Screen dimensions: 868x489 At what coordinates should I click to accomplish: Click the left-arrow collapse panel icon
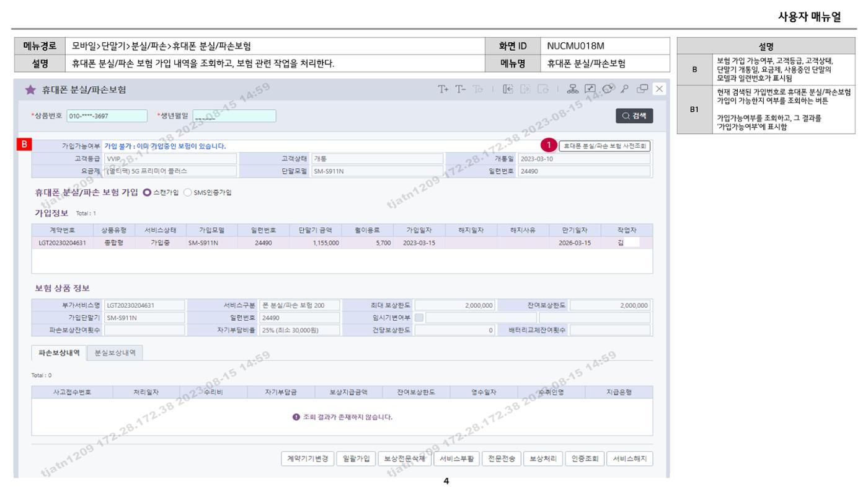(508, 89)
